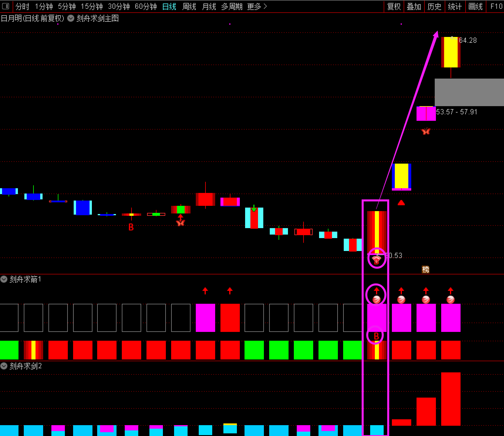Viewport: 504px width, 436px height.
Task: Toggle 画线 drawing mode
Action: point(476,6)
